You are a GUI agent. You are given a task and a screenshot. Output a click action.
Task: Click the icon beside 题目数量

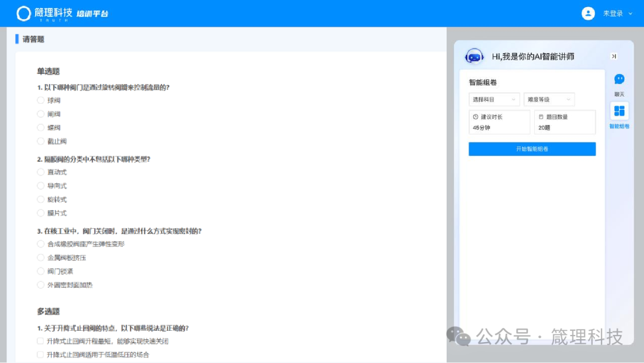click(x=541, y=117)
